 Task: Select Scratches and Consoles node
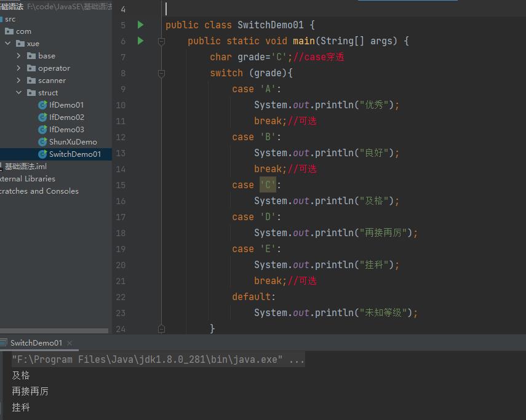tap(39, 191)
